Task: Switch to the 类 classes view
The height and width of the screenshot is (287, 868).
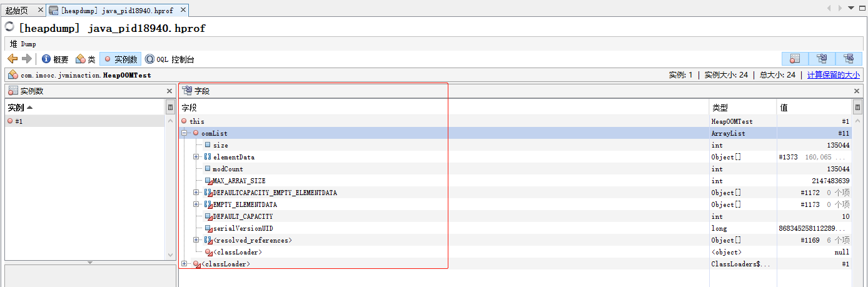Action: [x=85, y=59]
